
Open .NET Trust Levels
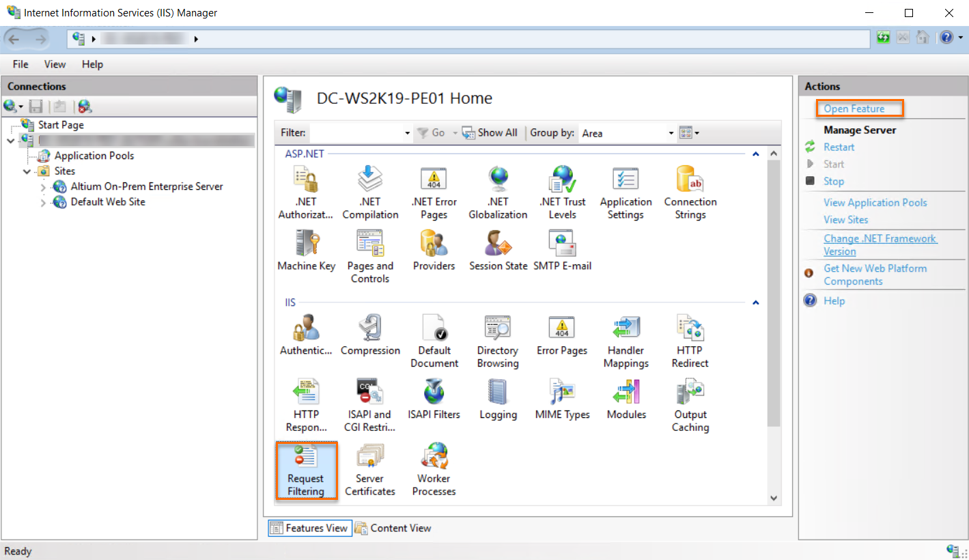[x=563, y=193]
